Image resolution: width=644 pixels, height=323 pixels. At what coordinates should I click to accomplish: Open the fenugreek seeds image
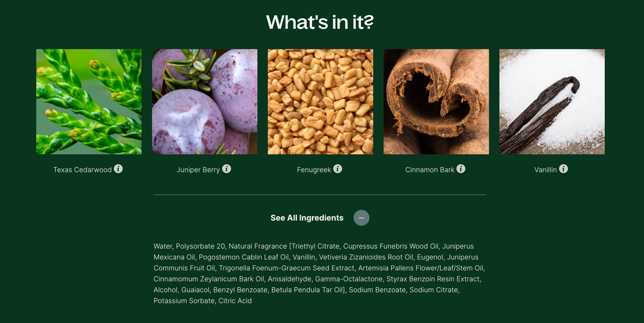(x=320, y=102)
